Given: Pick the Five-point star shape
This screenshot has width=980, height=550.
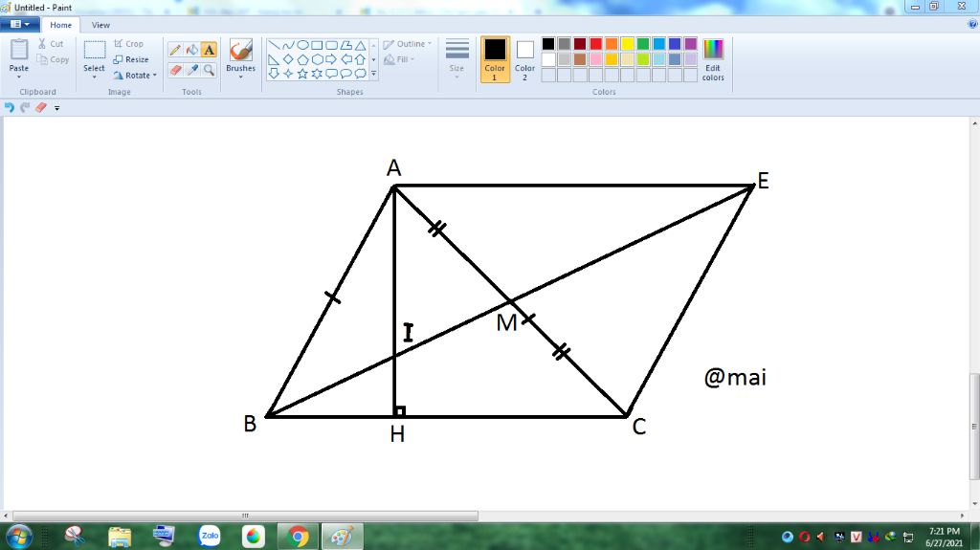Looking at the screenshot, I should point(302,74).
